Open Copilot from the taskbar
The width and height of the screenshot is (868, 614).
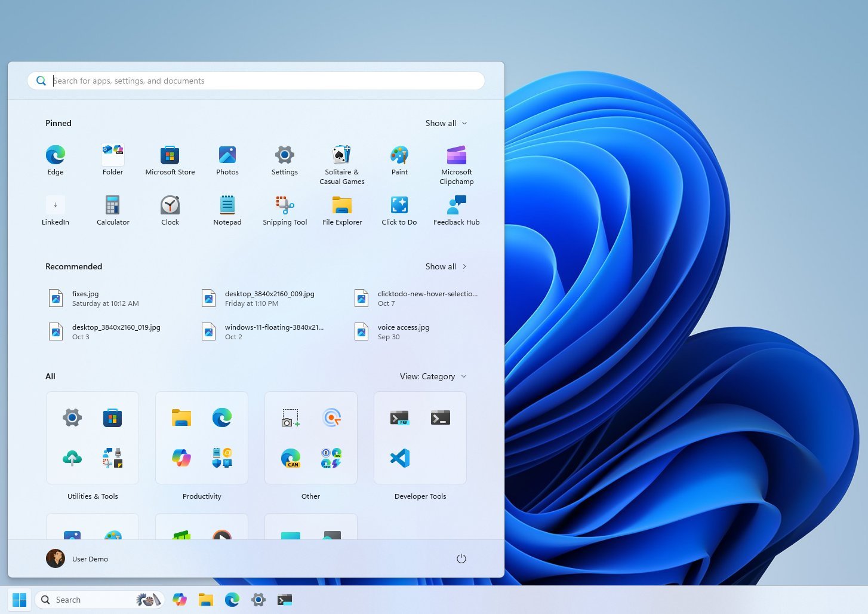coord(179,599)
